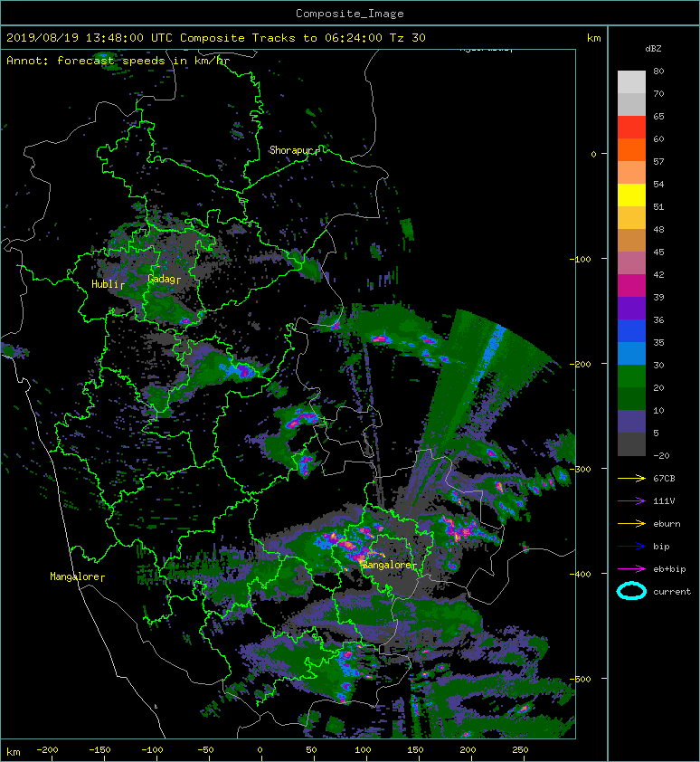700x762 pixels.
Task: Select the Mangalore city label
Action: point(75,576)
